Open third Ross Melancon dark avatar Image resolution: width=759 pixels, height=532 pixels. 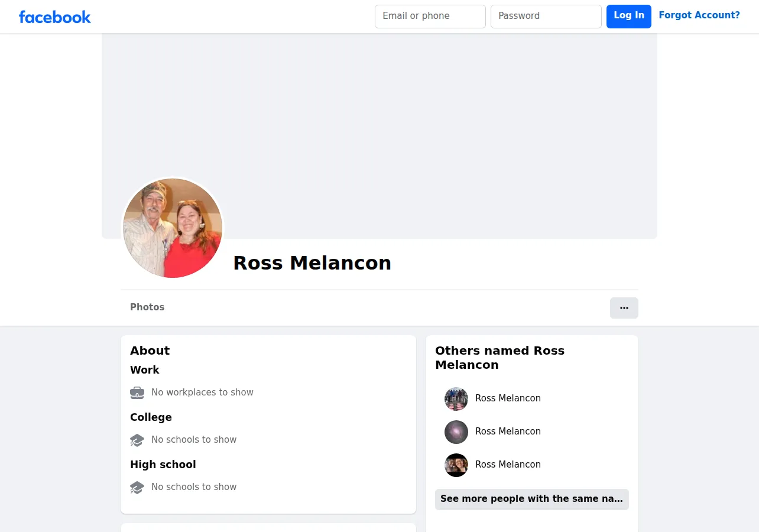tap(456, 465)
